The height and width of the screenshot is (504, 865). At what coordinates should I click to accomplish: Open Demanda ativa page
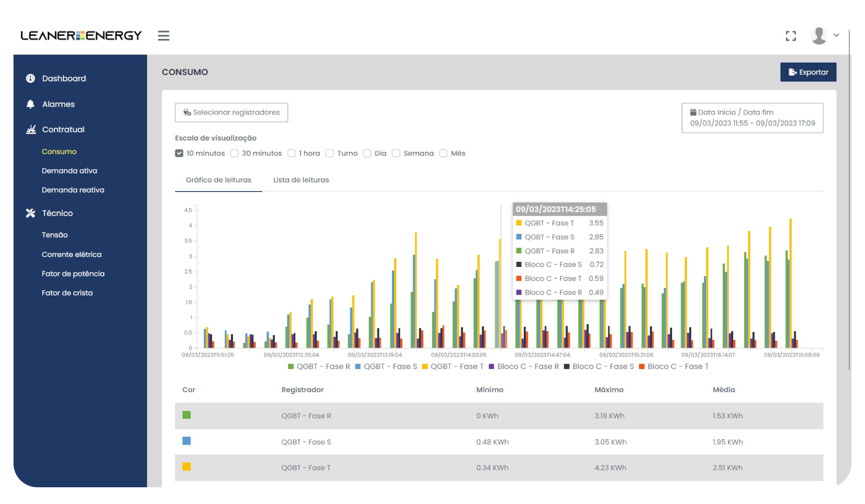click(x=69, y=171)
